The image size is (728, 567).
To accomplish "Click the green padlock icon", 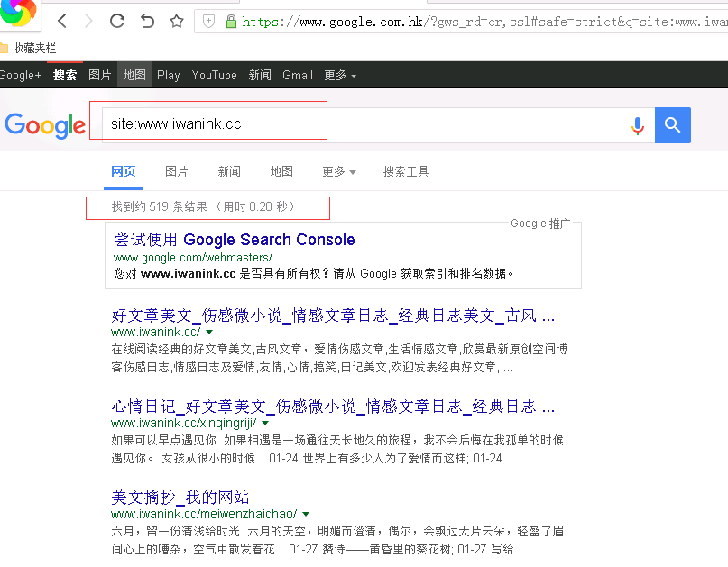I will pos(231,22).
